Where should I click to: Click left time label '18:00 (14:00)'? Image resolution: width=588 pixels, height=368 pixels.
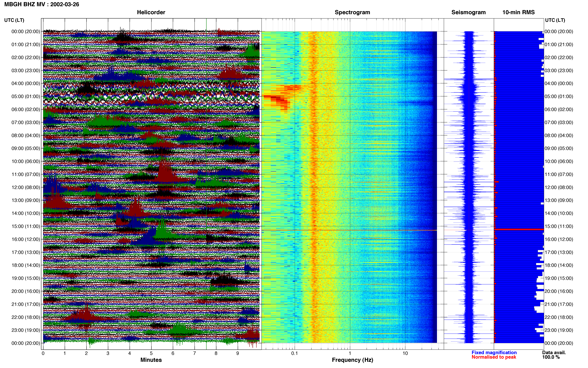click(x=26, y=265)
